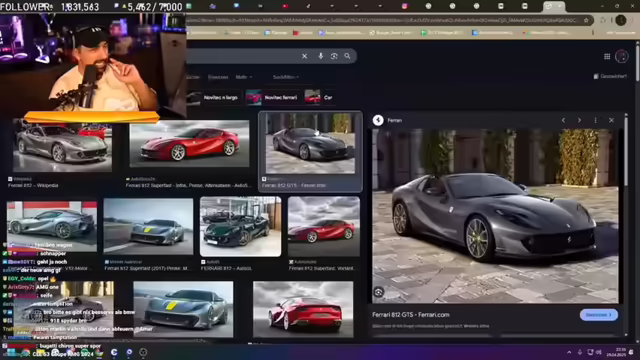Search inside image with Lens overlay icon
The height and width of the screenshot is (360, 640).
[378, 292]
